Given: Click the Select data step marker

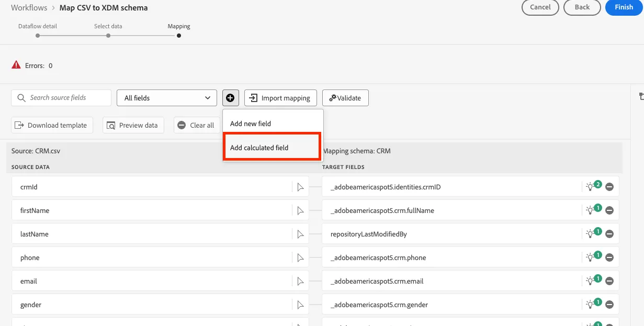Looking at the screenshot, I should pyautogui.click(x=108, y=36).
